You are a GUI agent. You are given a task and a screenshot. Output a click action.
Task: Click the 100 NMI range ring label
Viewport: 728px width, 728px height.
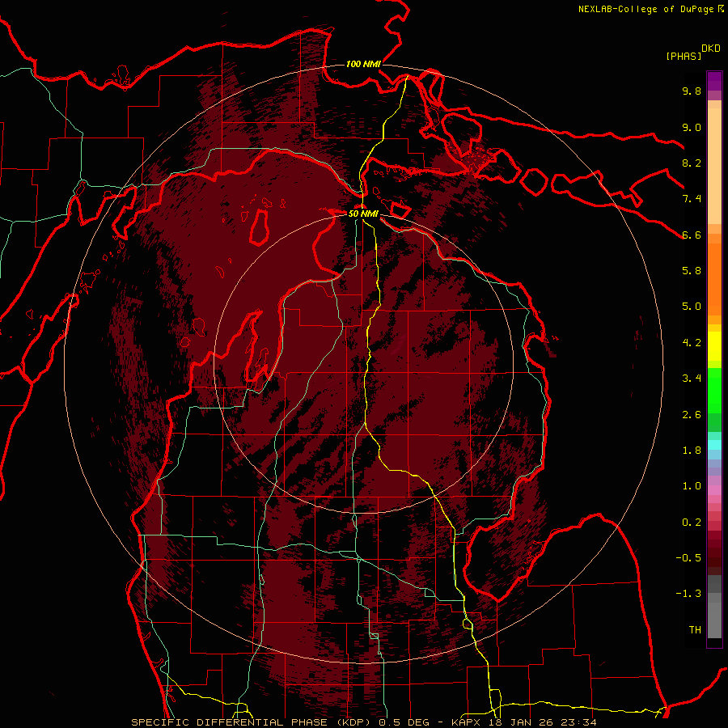click(x=363, y=64)
